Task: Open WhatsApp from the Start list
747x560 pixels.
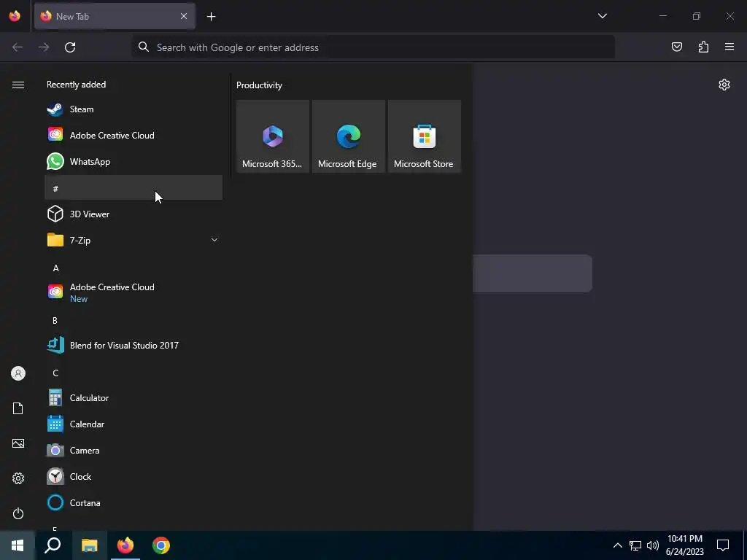Action: click(x=133, y=161)
